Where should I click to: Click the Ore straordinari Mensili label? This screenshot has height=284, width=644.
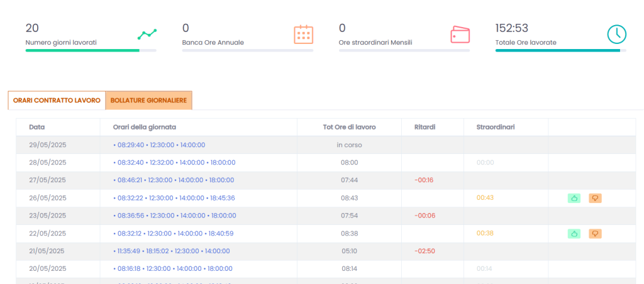[375, 42]
